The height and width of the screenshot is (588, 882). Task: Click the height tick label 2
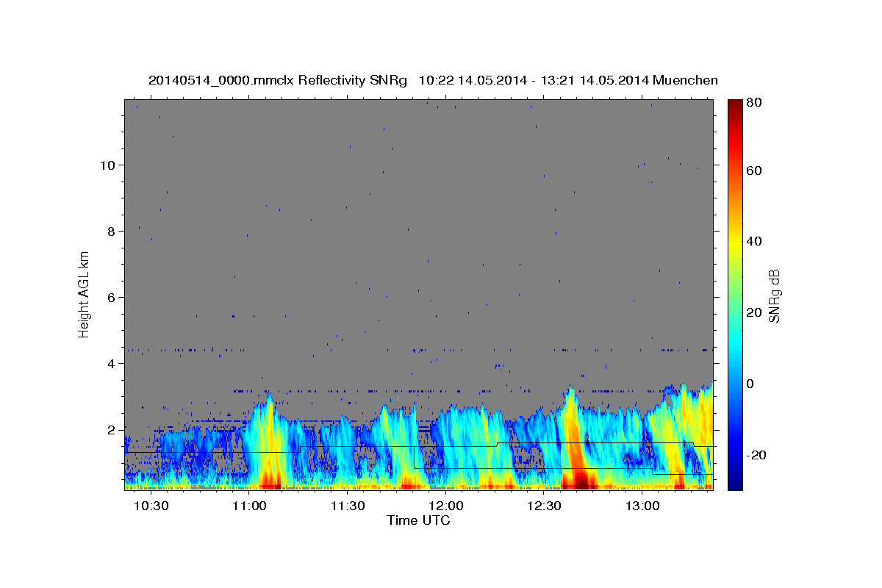pos(111,430)
